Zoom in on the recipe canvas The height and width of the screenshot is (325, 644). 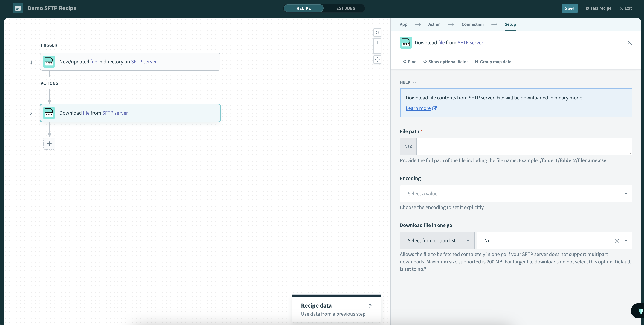(377, 42)
